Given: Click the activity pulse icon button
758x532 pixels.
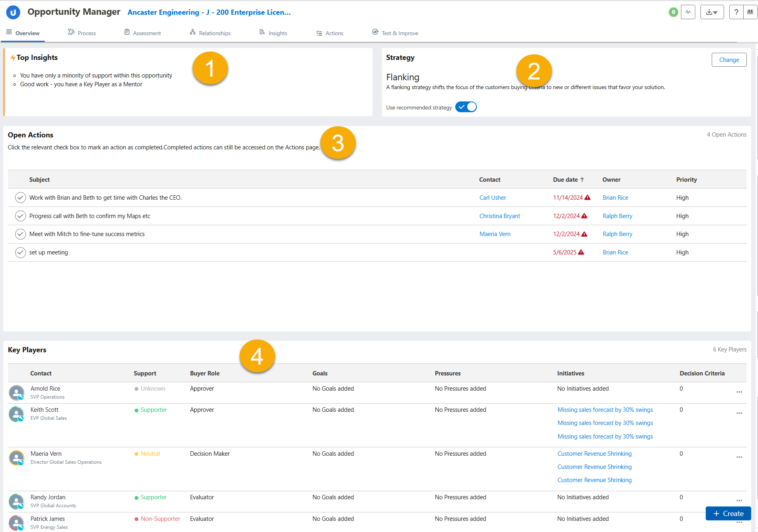Looking at the screenshot, I should pos(688,12).
